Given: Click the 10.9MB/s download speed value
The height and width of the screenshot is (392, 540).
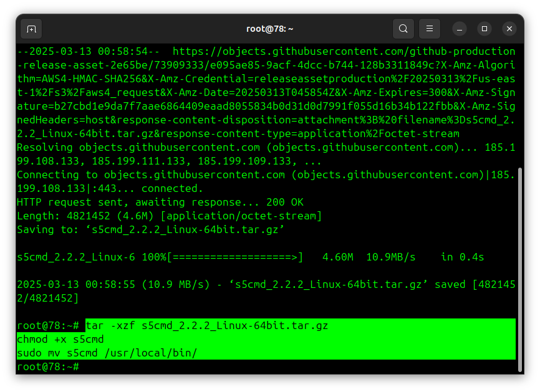Looking at the screenshot, I should pyautogui.click(x=391, y=257).
